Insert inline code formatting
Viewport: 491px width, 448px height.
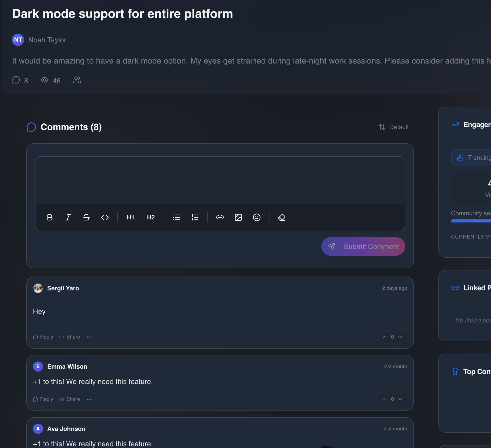coord(105,217)
